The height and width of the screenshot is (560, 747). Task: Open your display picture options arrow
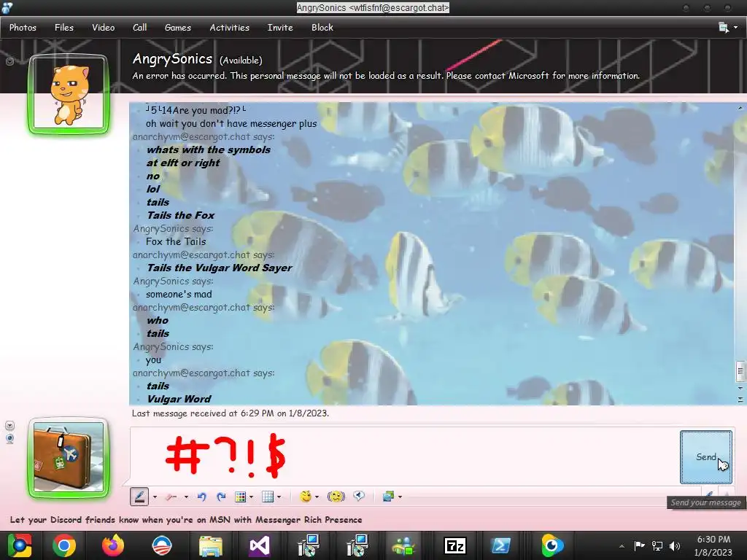coord(9,426)
